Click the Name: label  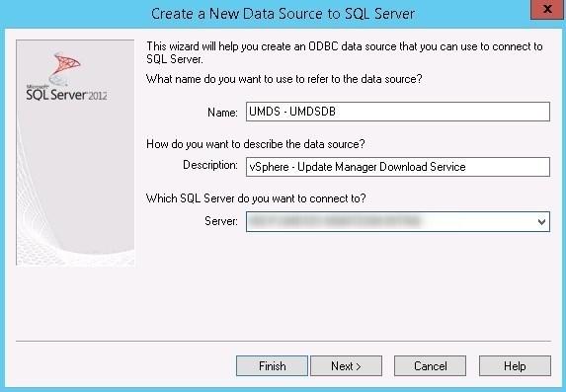pyautogui.click(x=222, y=113)
